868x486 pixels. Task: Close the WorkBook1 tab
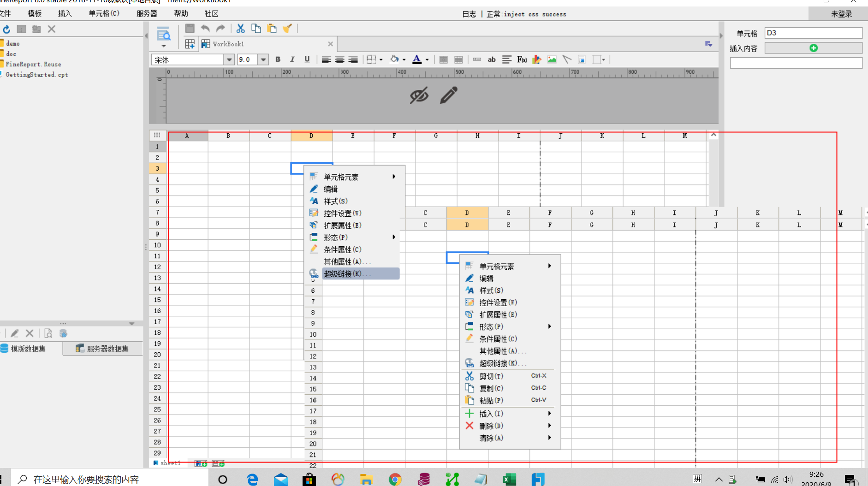[330, 44]
